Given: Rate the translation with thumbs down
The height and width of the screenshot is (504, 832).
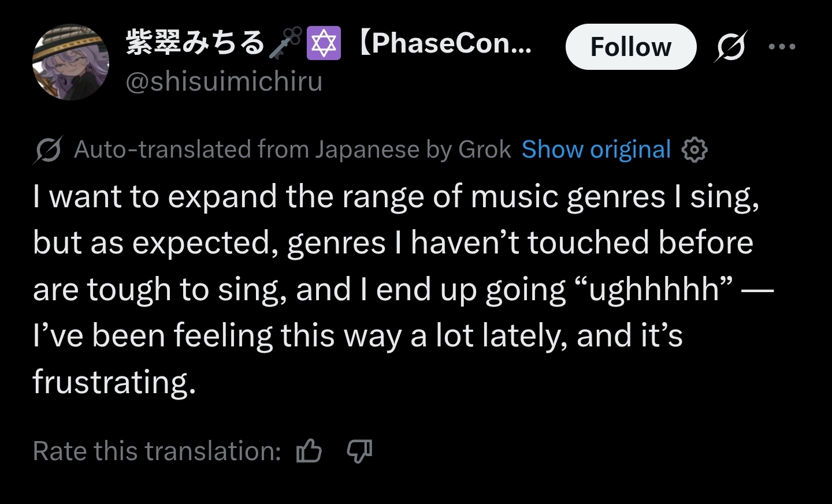Looking at the screenshot, I should click(359, 451).
